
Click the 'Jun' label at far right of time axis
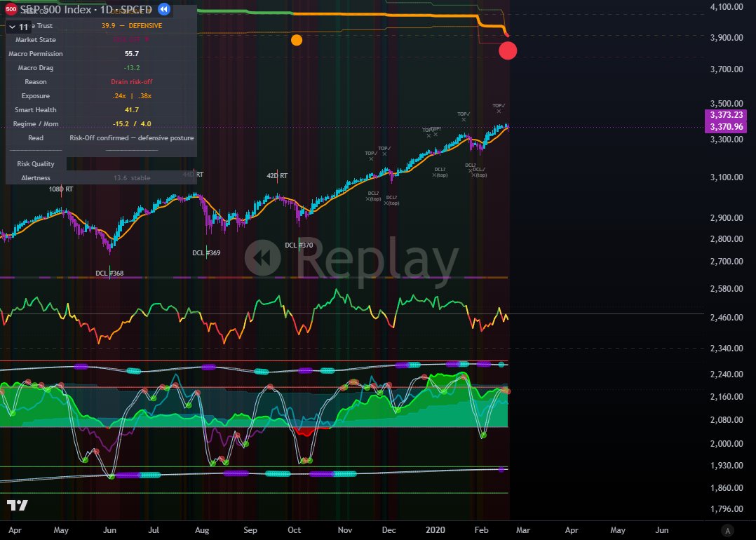(662, 530)
